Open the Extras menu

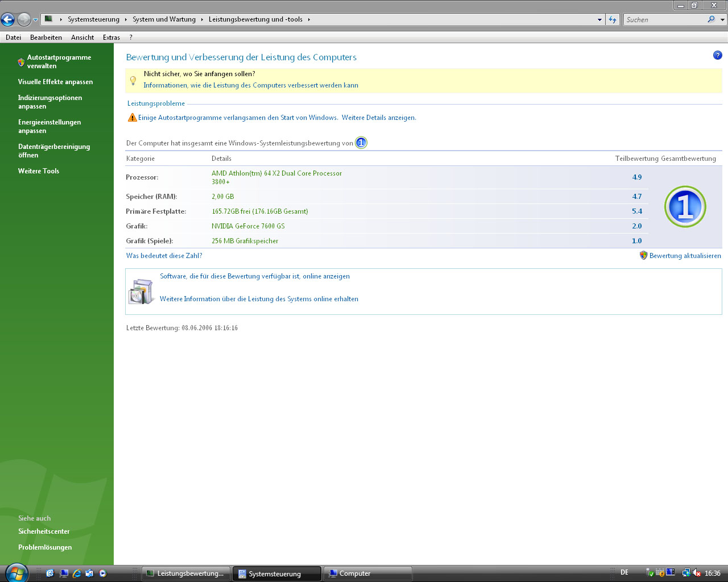[x=111, y=37]
